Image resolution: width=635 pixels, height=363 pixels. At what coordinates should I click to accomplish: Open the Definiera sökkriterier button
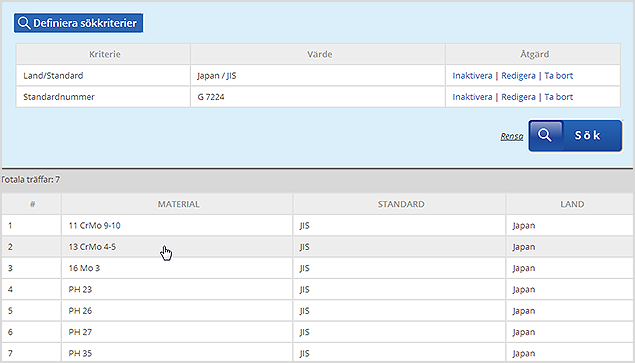[x=79, y=23]
